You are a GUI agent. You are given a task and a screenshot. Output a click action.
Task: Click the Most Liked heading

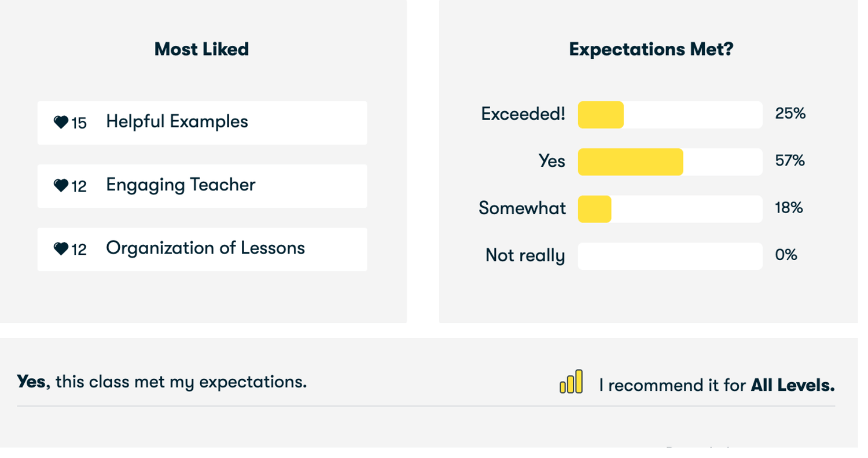click(x=201, y=49)
